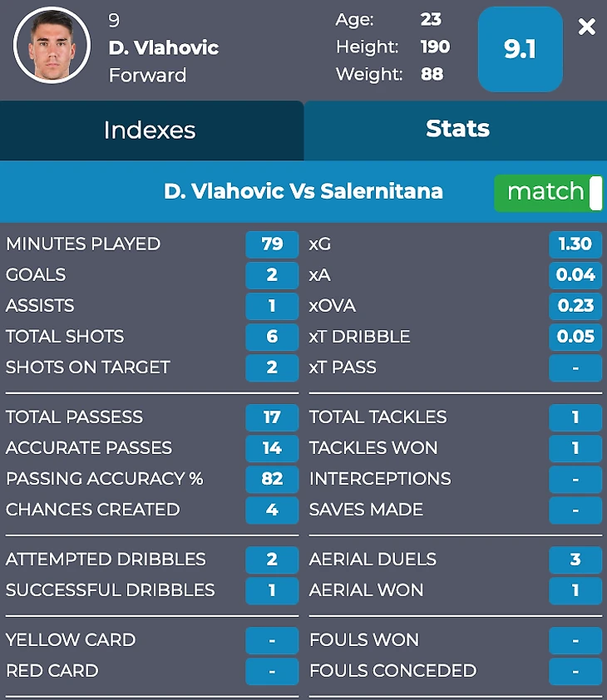607x700 pixels.
Task: Close the player stats panel
Action: click(x=587, y=27)
